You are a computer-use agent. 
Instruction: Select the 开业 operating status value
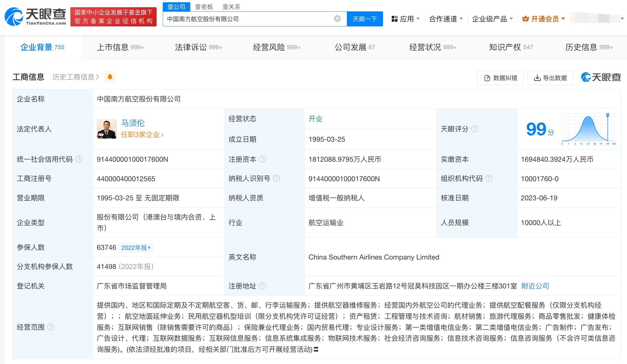315,119
